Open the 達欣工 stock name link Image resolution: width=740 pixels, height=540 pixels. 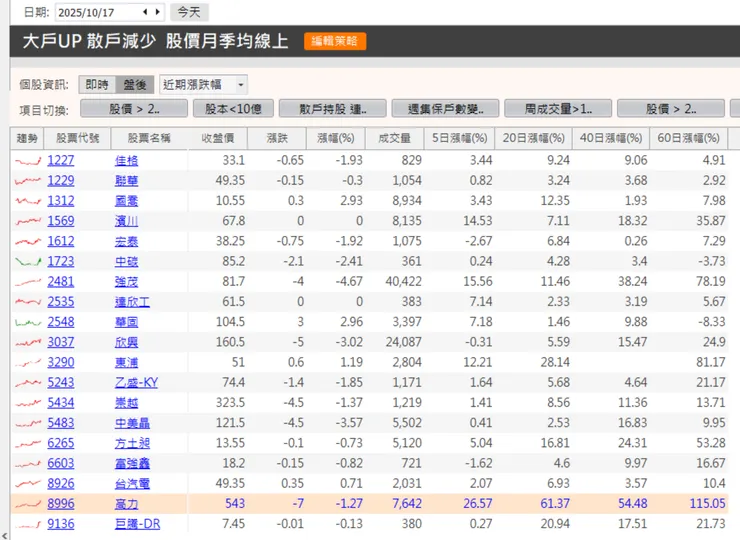click(132, 302)
